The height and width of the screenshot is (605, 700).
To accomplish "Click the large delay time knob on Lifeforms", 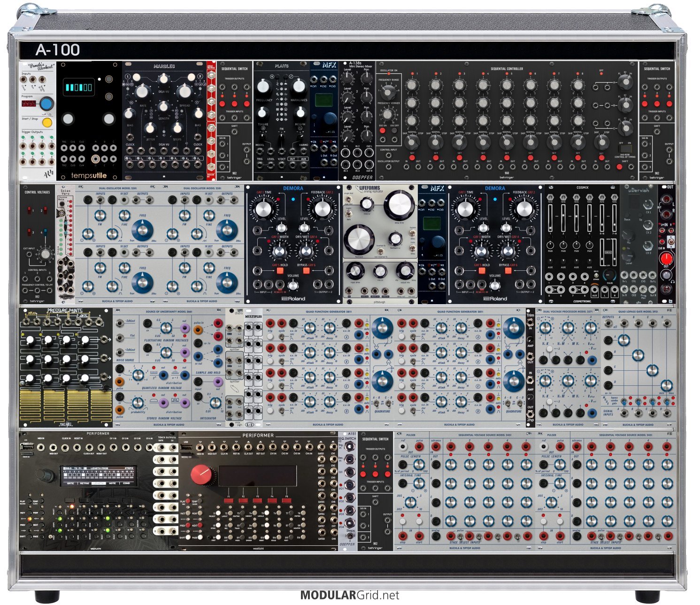I will (399, 204).
